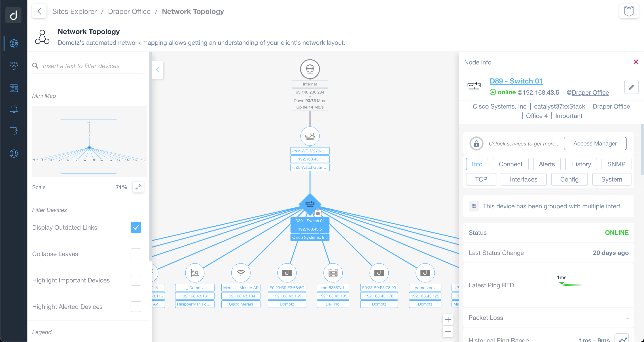Open the user guide book icon

pyautogui.click(x=629, y=11)
